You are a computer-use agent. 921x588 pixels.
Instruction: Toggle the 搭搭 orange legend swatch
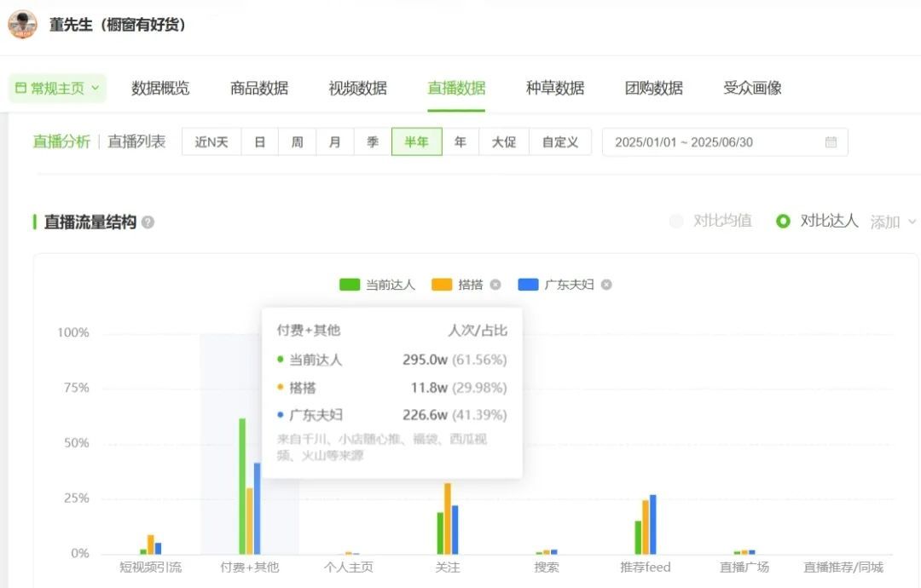[442, 285]
